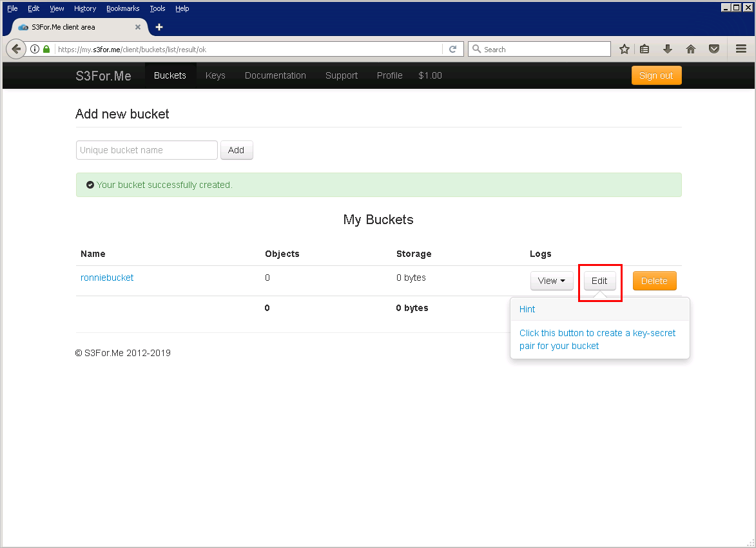756x548 pixels.
Task: Click the 'Your bucket successfully created.' message
Action: [164, 185]
